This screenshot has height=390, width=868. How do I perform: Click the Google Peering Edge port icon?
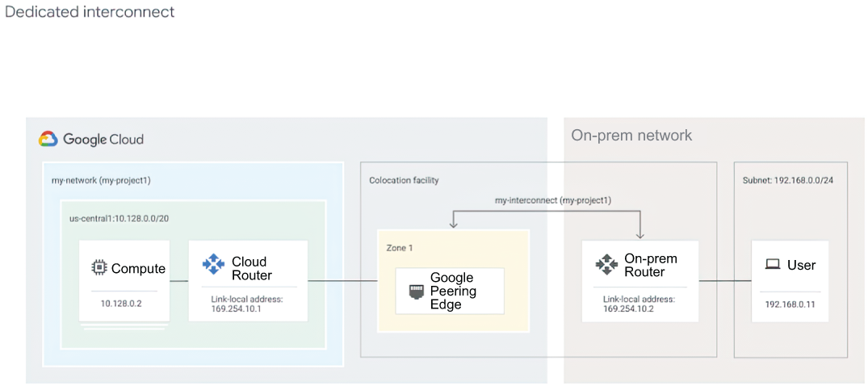417,291
